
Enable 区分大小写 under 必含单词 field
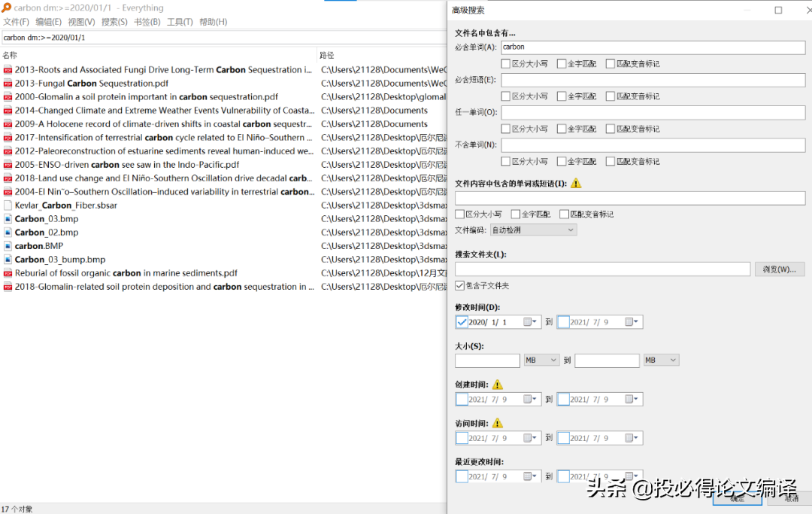click(x=505, y=64)
